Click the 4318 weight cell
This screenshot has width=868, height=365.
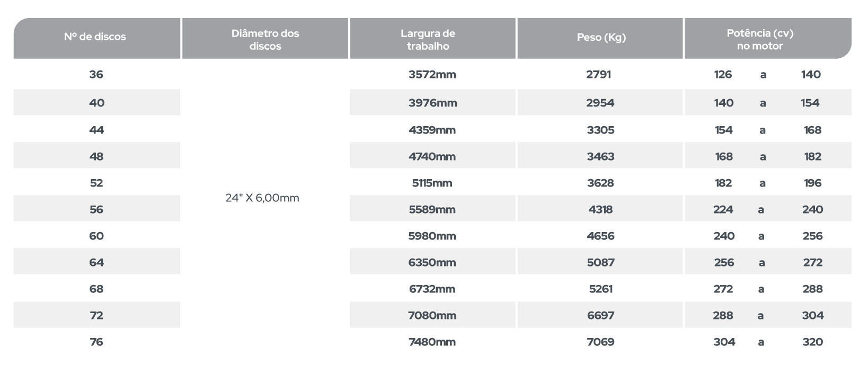coord(600,209)
